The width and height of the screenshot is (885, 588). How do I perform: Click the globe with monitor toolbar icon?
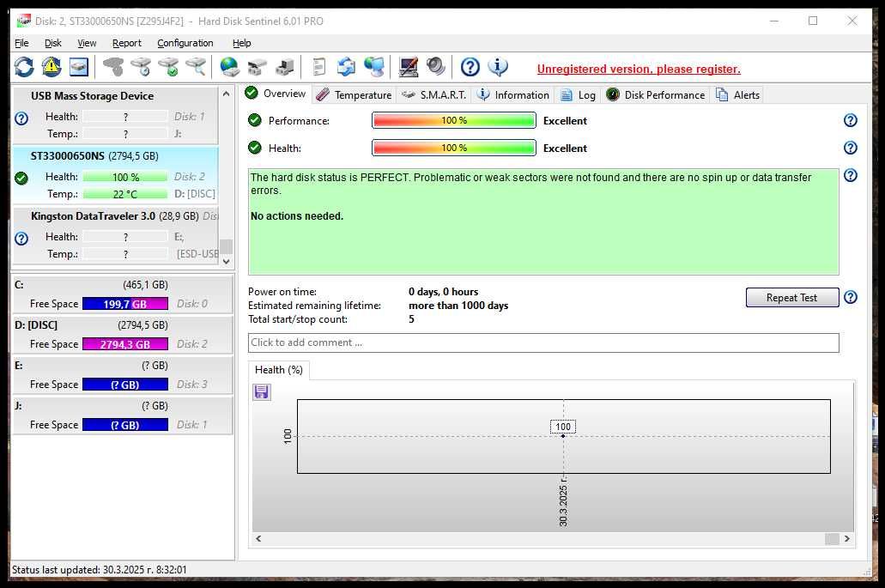373,67
